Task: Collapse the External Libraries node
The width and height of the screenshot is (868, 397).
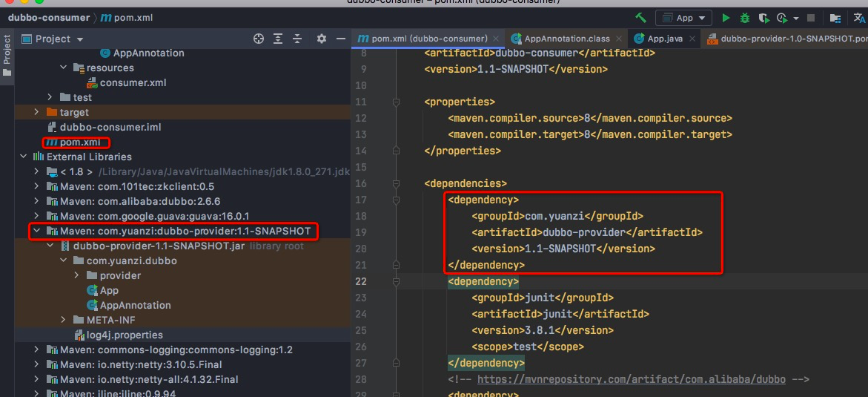Action: tap(23, 157)
